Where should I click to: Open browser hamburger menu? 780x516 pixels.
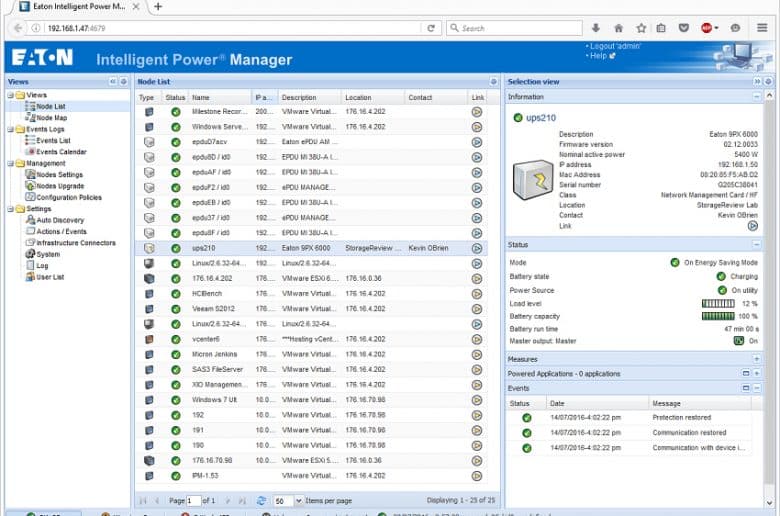[x=762, y=28]
